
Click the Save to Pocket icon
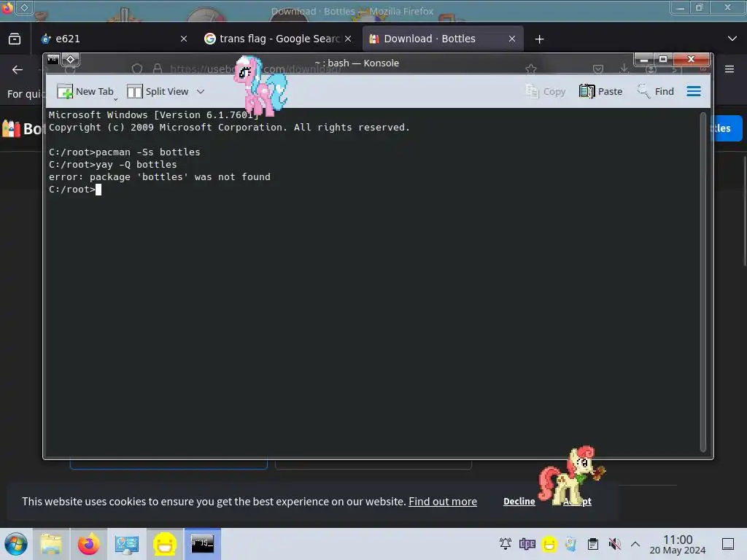pyautogui.click(x=598, y=69)
